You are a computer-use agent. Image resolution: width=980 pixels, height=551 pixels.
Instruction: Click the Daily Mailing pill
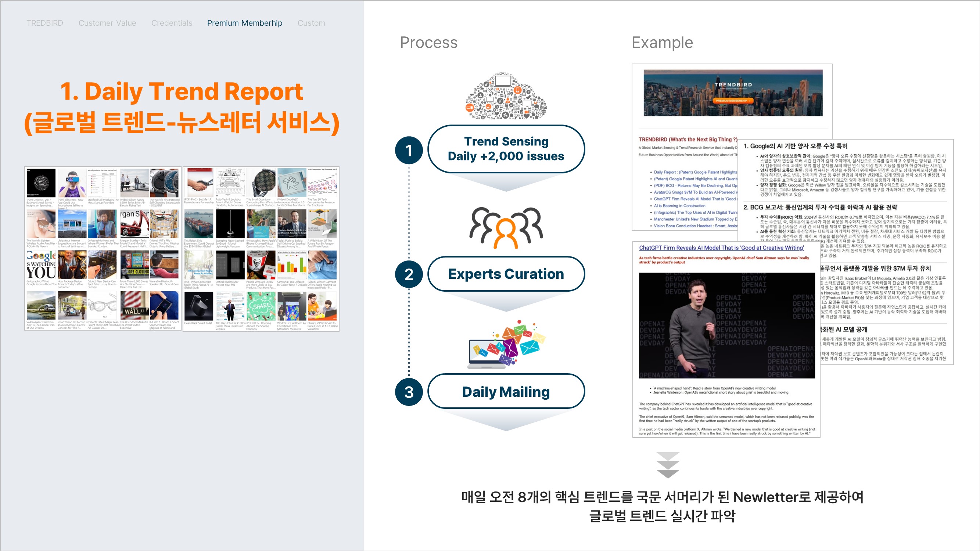506,391
